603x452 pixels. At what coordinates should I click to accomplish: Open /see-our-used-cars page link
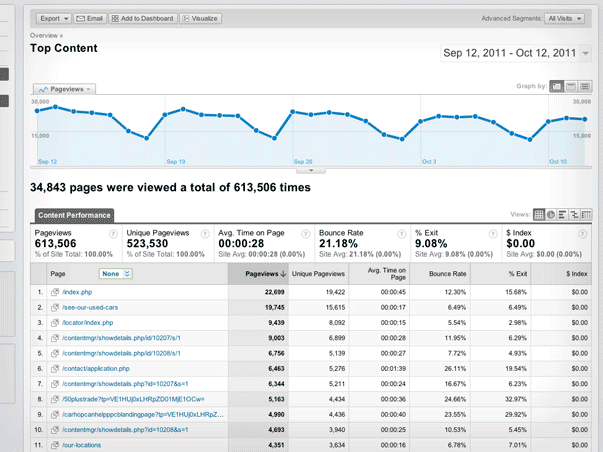90,307
